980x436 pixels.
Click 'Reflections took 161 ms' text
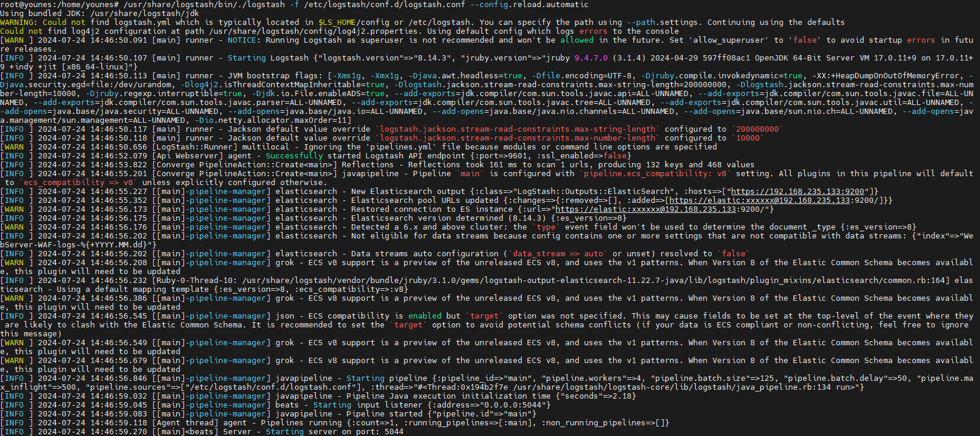[464, 165]
